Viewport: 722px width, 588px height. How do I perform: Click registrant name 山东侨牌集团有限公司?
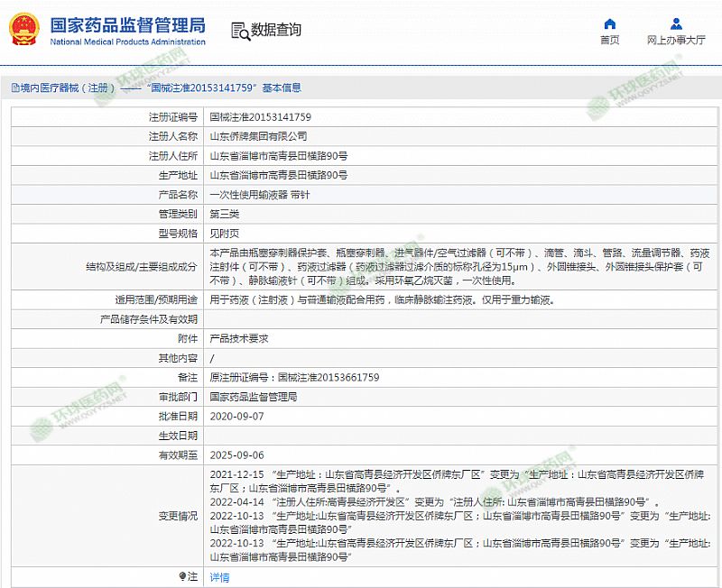point(258,136)
